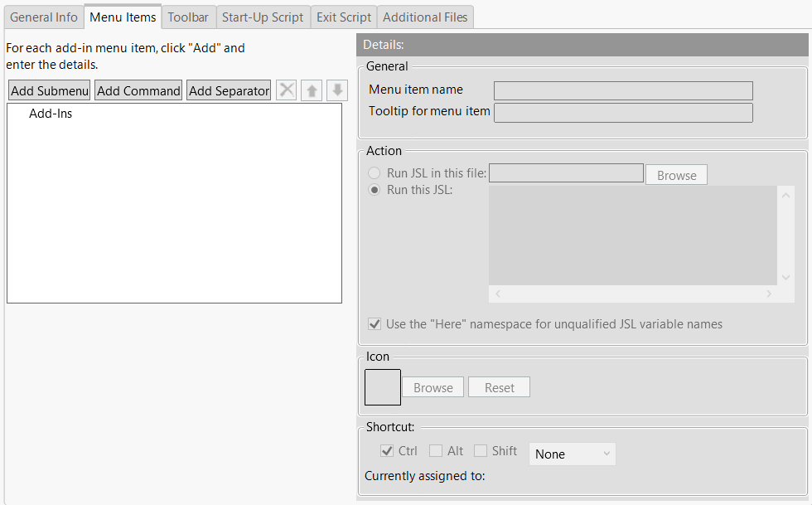The width and height of the screenshot is (812, 505).
Task: Select the Run JSL in this file option
Action: click(374, 172)
